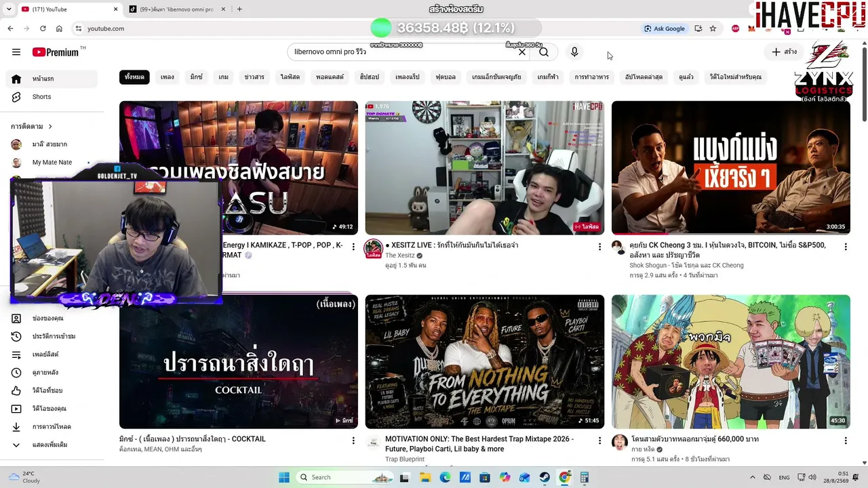
Task: Open the CK Cheong 3-hour video thumbnail
Action: 731,168
